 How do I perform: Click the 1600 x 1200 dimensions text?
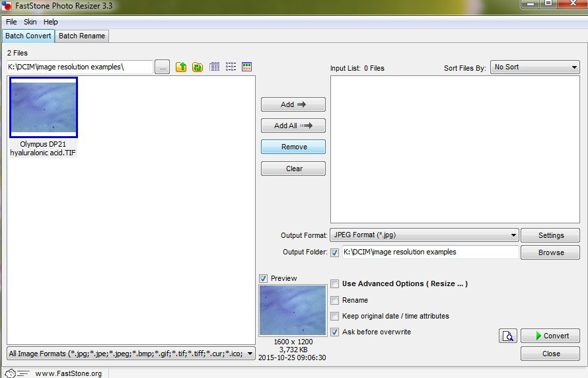(293, 342)
